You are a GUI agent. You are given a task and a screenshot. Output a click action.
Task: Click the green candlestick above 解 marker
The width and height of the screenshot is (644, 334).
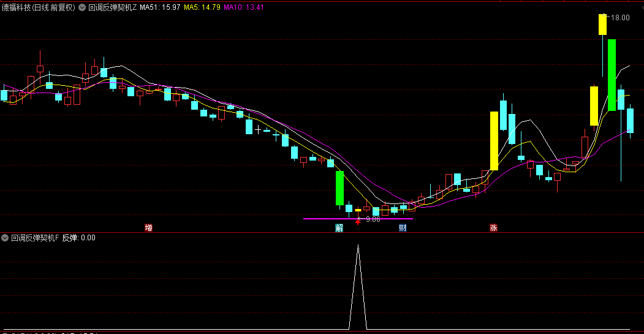coord(339,188)
